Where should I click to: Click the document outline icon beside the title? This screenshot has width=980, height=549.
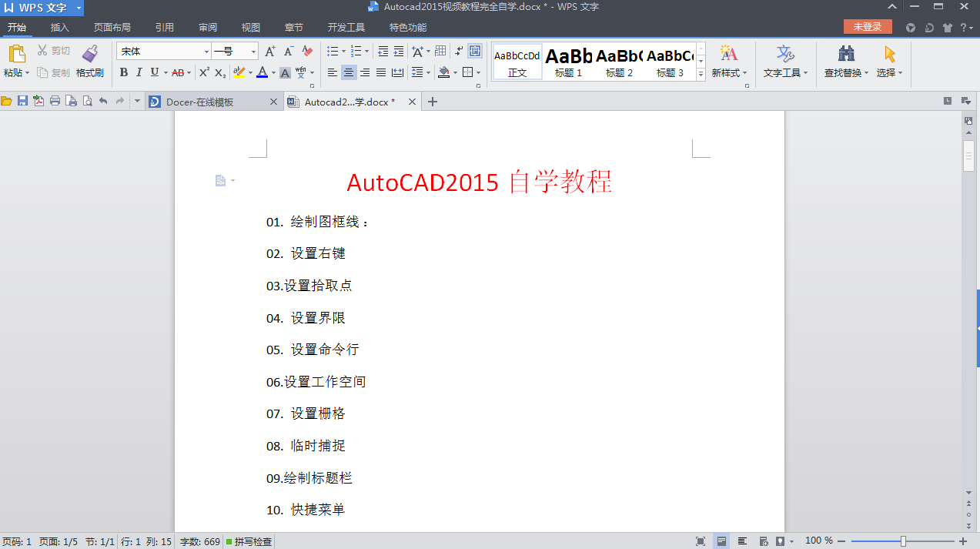pos(220,181)
